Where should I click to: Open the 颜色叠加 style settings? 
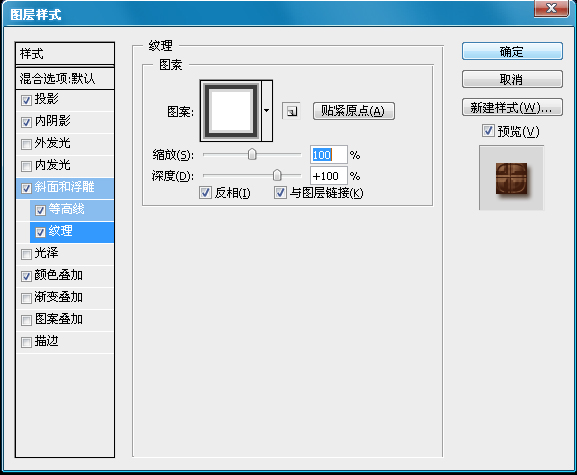click(x=59, y=275)
